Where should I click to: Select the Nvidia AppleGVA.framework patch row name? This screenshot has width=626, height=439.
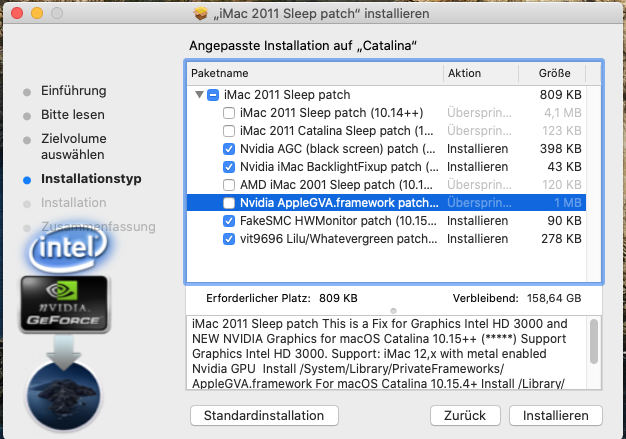click(x=339, y=203)
